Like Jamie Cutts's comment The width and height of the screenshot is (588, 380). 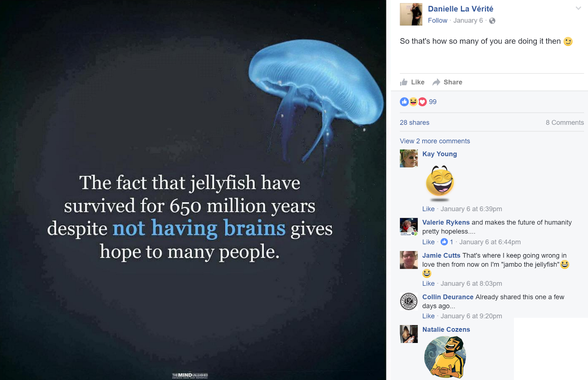click(428, 283)
